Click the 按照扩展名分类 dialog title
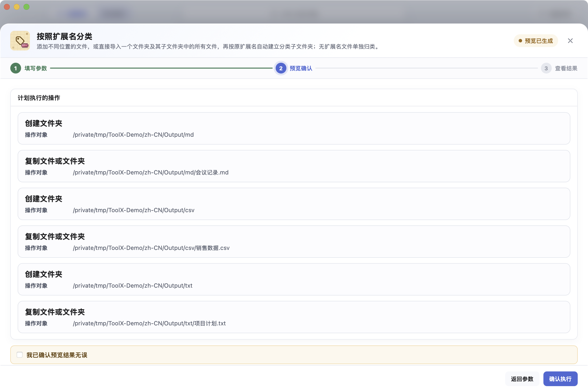This screenshot has width=588, height=392. point(64,37)
